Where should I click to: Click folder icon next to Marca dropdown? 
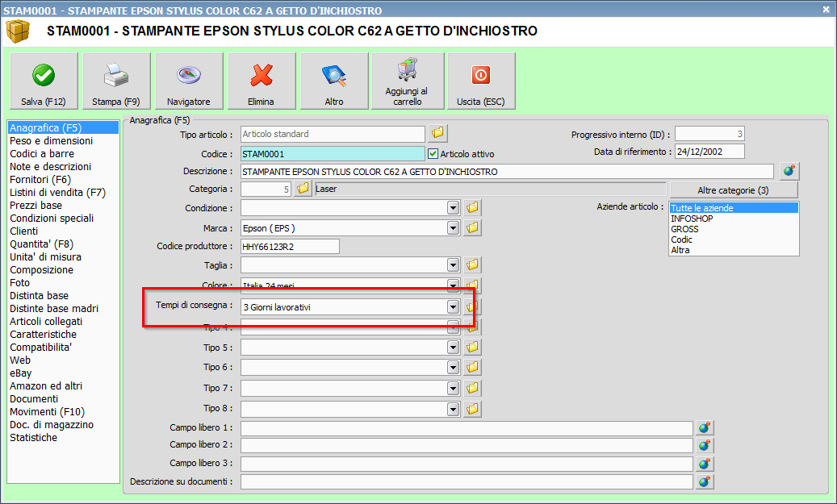click(x=473, y=227)
